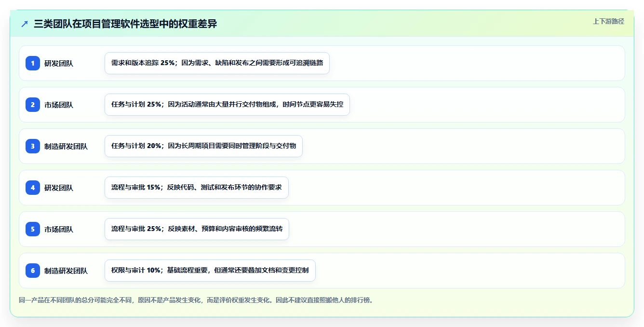Click the 权限与审计 10% box
Screen dimensions: 644x327
pyautogui.click(x=210, y=271)
